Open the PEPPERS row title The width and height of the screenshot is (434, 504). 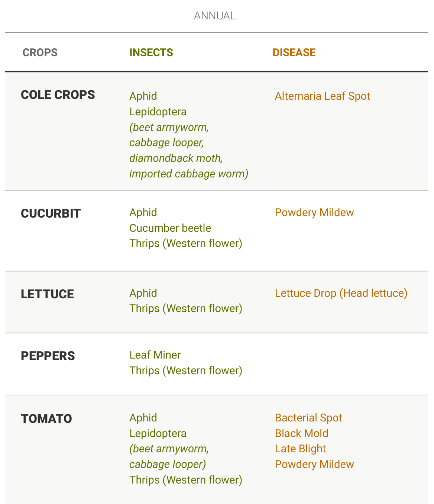tap(48, 356)
